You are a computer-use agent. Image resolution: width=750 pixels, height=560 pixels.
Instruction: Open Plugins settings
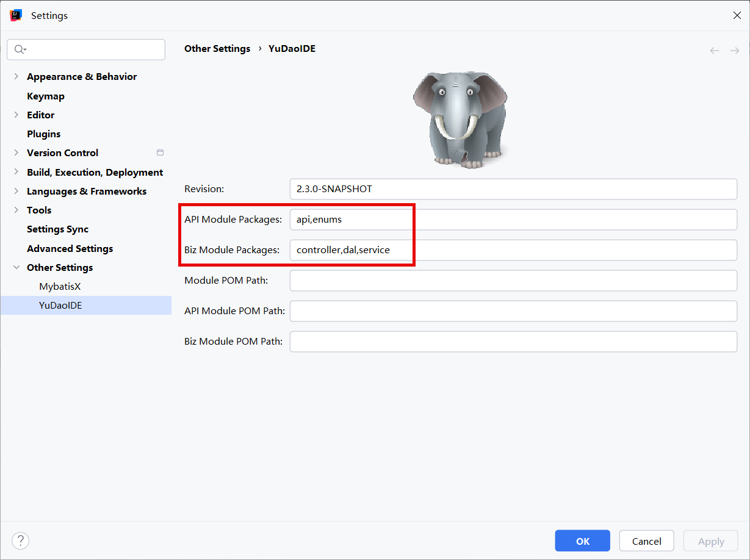tap(44, 134)
